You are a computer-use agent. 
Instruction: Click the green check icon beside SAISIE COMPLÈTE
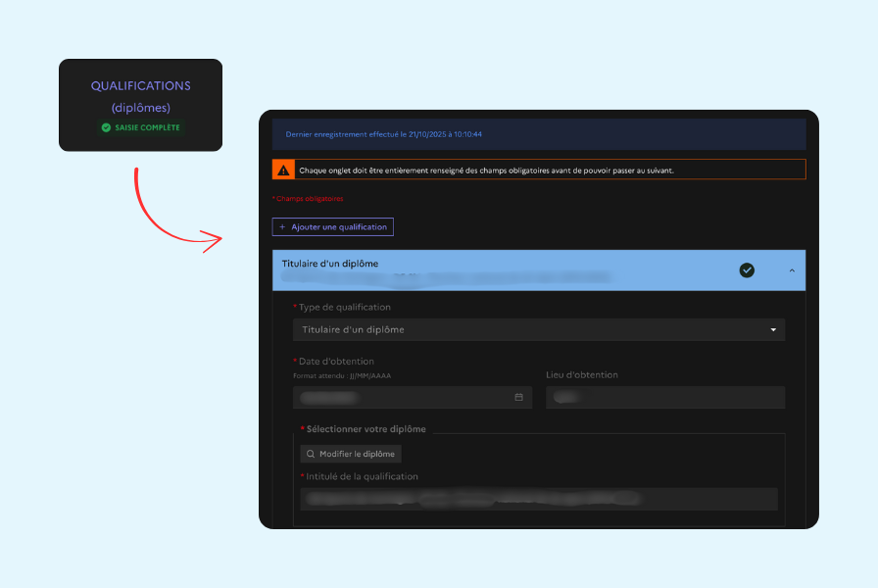pyautogui.click(x=106, y=127)
